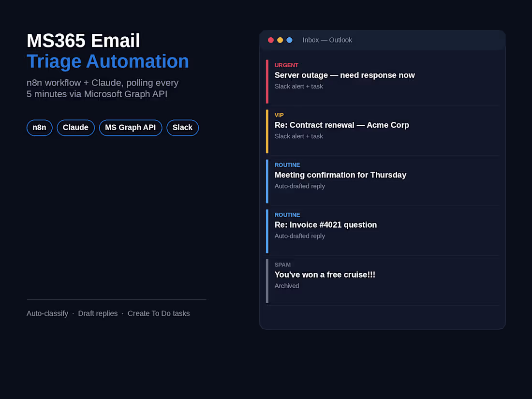Click the 'MS365 Email' heading
Viewport: 532px width, 399px height.
click(x=83, y=41)
